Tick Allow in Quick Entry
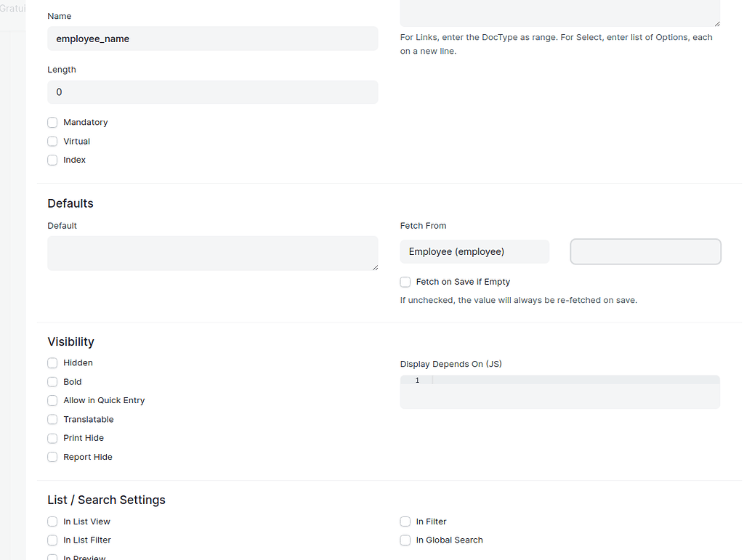The image size is (744, 560). click(x=52, y=401)
